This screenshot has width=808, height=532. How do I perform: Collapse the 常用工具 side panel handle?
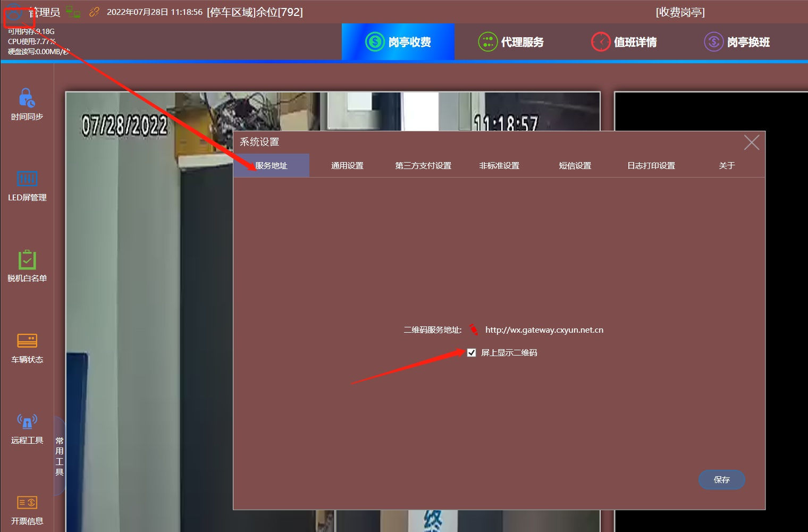click(60, 456)
